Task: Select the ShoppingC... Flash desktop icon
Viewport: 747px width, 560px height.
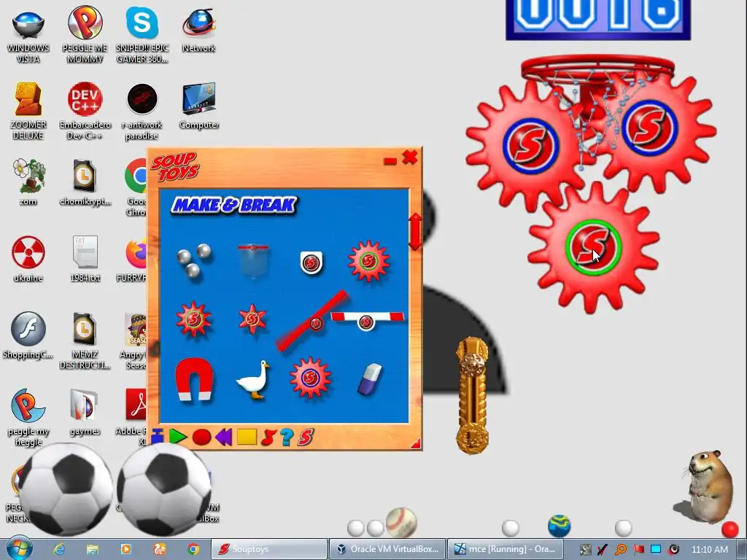Action: pos(28,335)
